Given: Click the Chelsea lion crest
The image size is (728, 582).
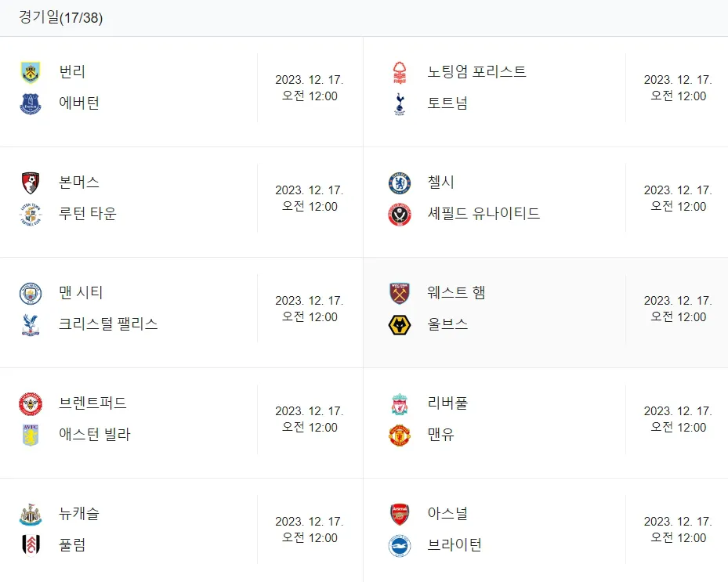Looking at the screenshot, I should tap(400, 183).
